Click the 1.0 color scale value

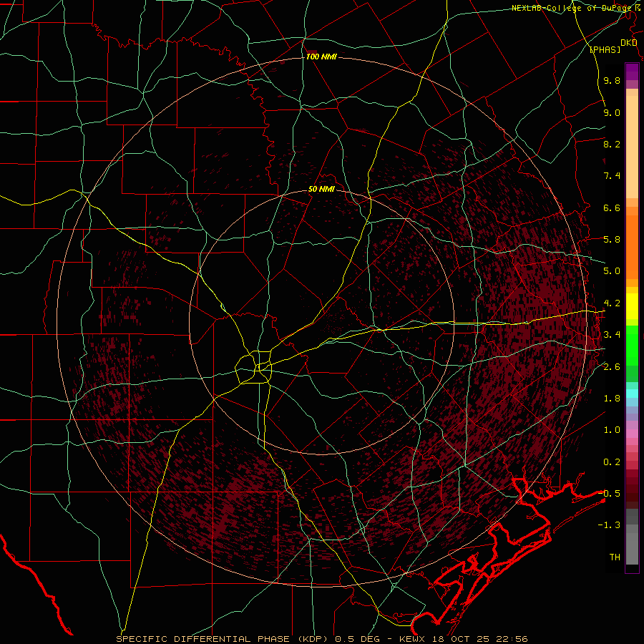(x=612, y=430)
